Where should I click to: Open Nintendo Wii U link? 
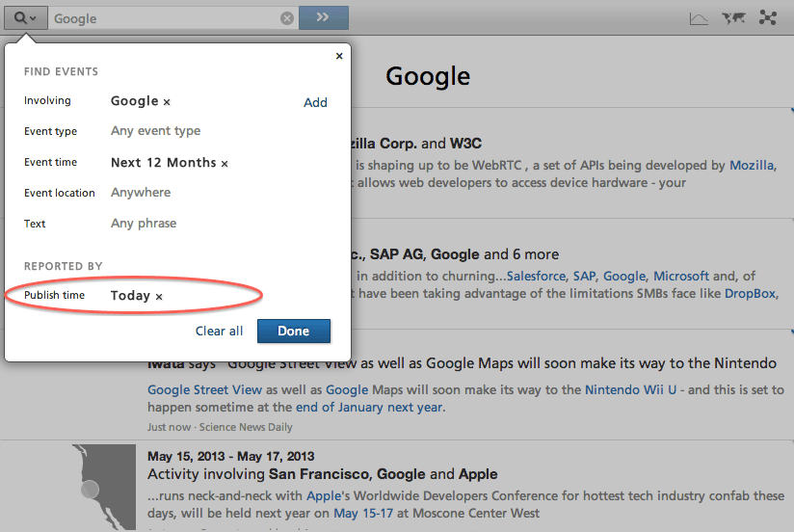[x=630, y=389]
